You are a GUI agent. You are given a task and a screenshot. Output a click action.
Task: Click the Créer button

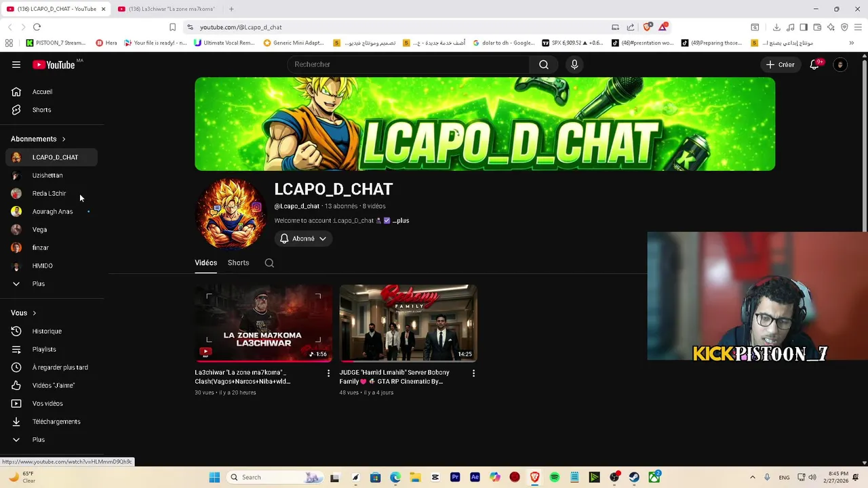pyautogui.click(x=781, y=64)
